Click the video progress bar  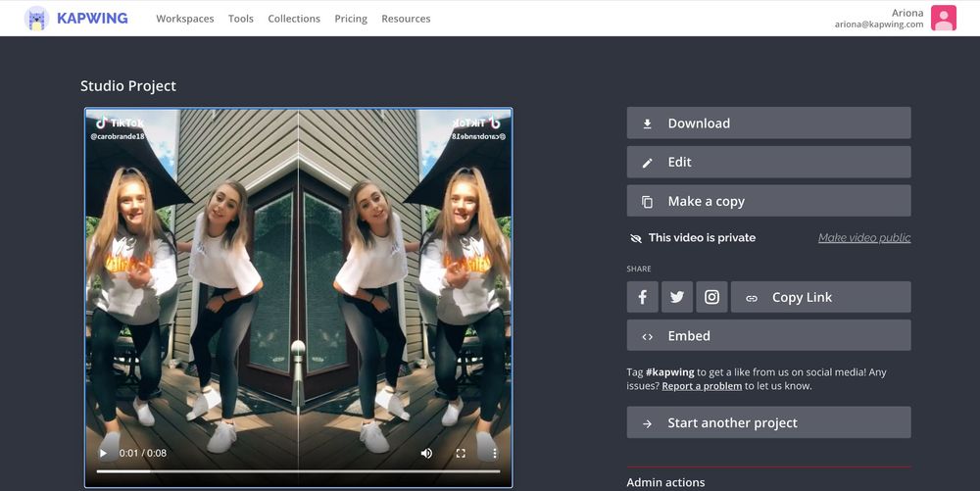298,471
